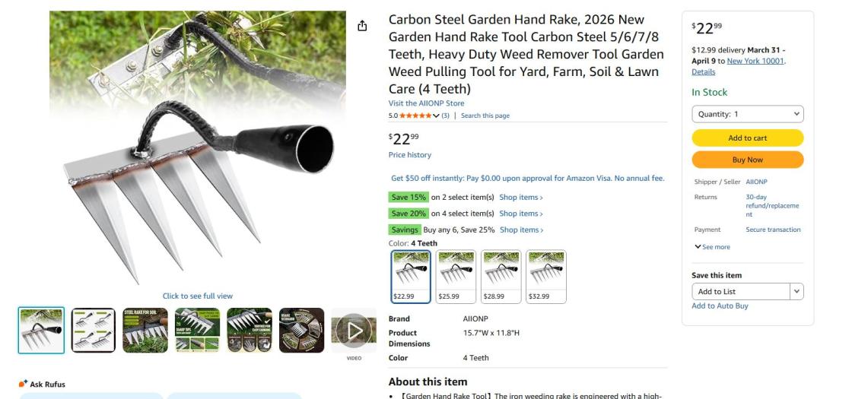
Task: Choose the $25.99 rake variant
Action: [456, 277]
